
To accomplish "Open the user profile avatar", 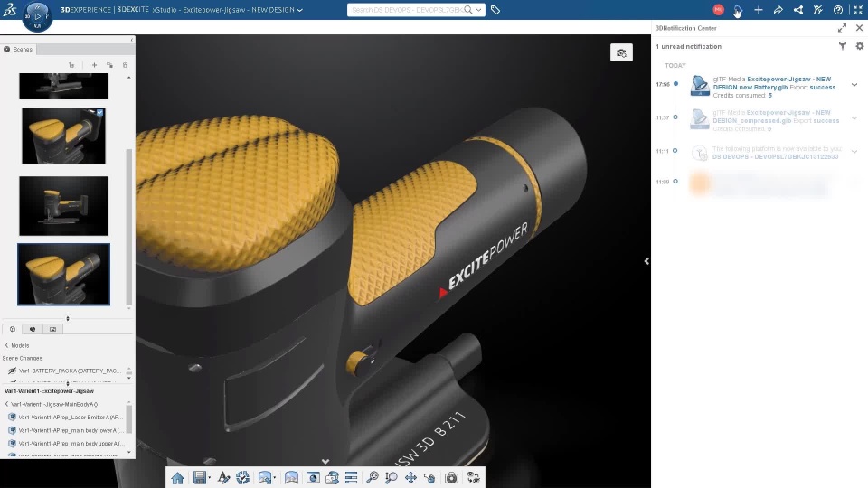I will 719,9.
